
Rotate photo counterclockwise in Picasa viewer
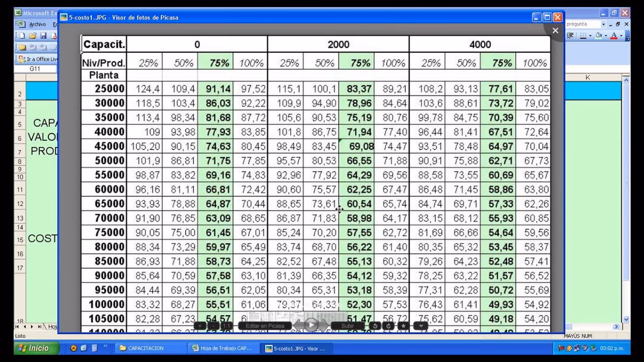pos(374,326)
